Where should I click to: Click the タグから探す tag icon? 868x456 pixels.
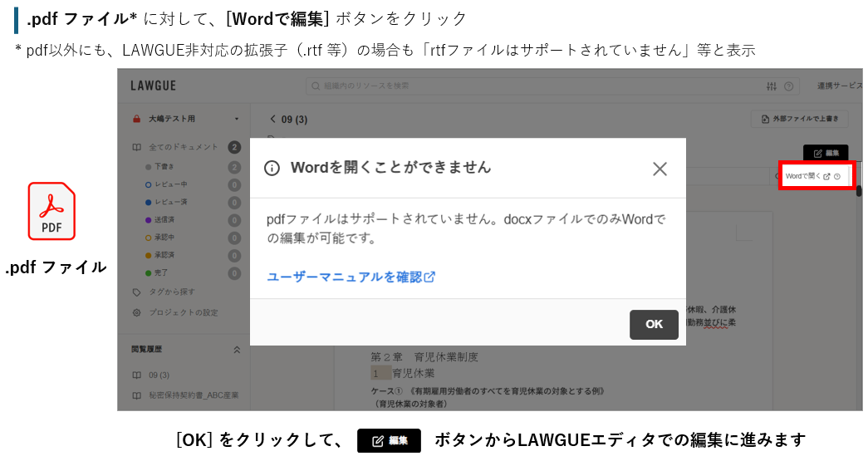pos(137,292)
